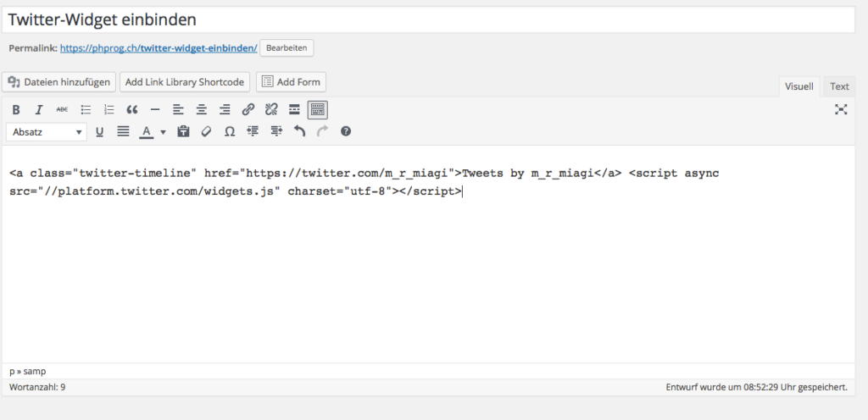The height and width of the screenshot is (420, 868).
Task: Open the Absatz paragraph format dropdown
Action: pyautogui.click(x=47, y=132)
